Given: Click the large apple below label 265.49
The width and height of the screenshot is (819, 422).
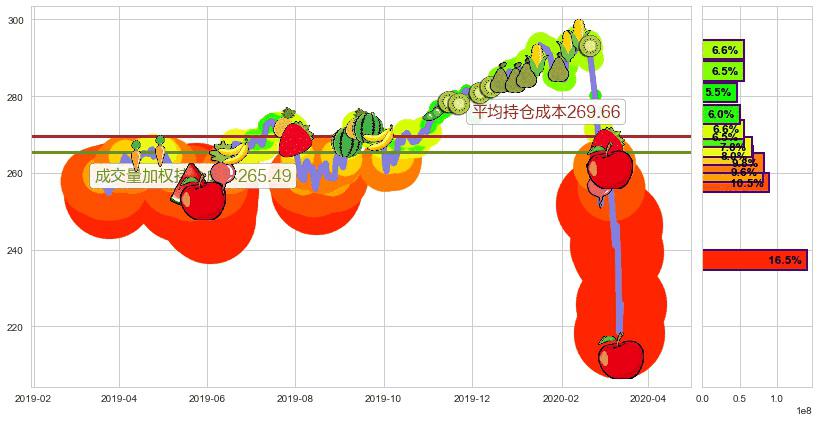Looking at the screenshot, I should [x=203, y=198].
